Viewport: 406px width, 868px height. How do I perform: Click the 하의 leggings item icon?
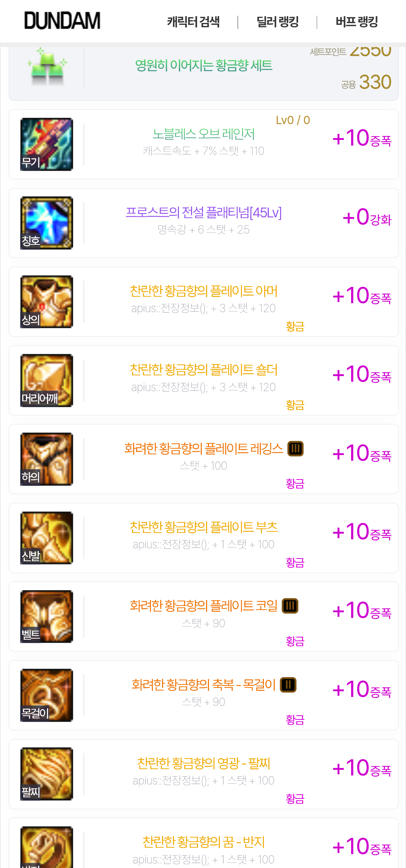(x=47, y=459)
